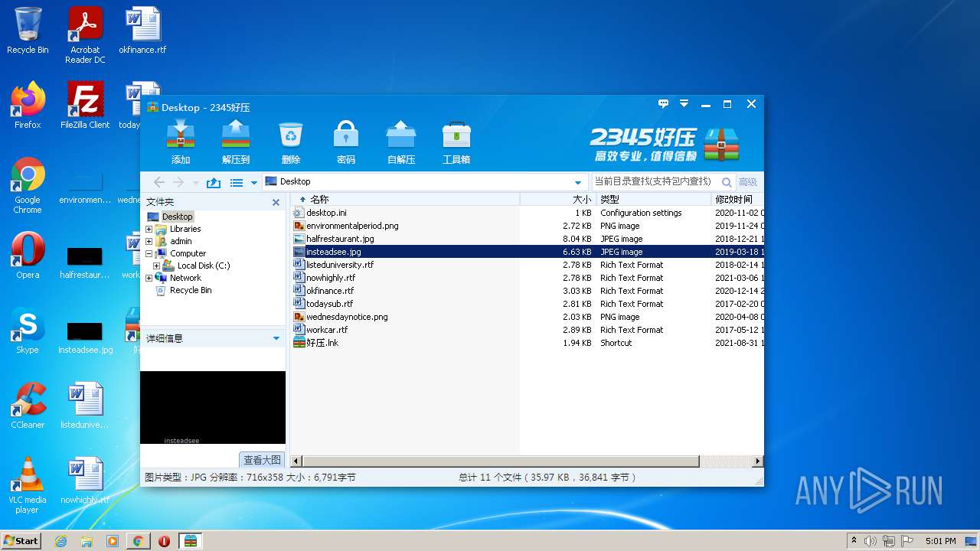Click the VLC media player desktop icon
Image resolution: width=980 pixels, height=551 pixels.
click(x=28, y=485)
